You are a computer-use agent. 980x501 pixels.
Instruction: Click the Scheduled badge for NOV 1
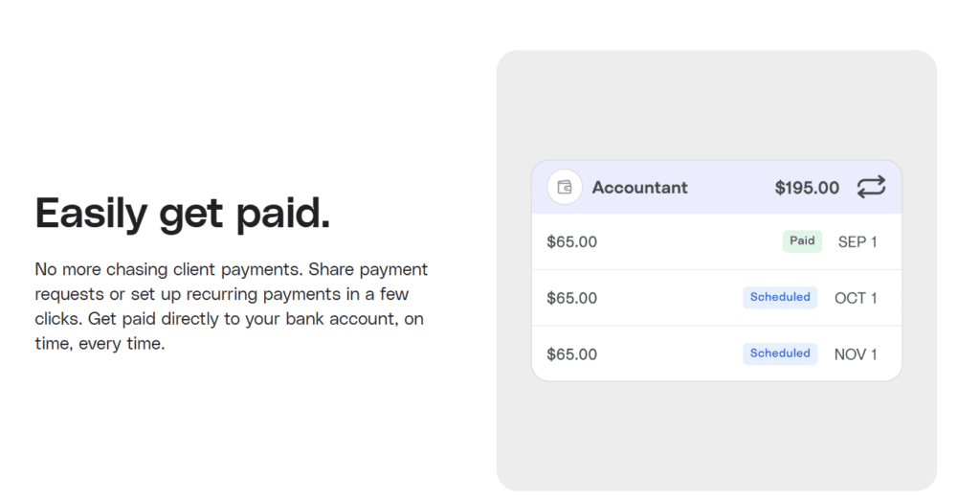pos(780,353)
